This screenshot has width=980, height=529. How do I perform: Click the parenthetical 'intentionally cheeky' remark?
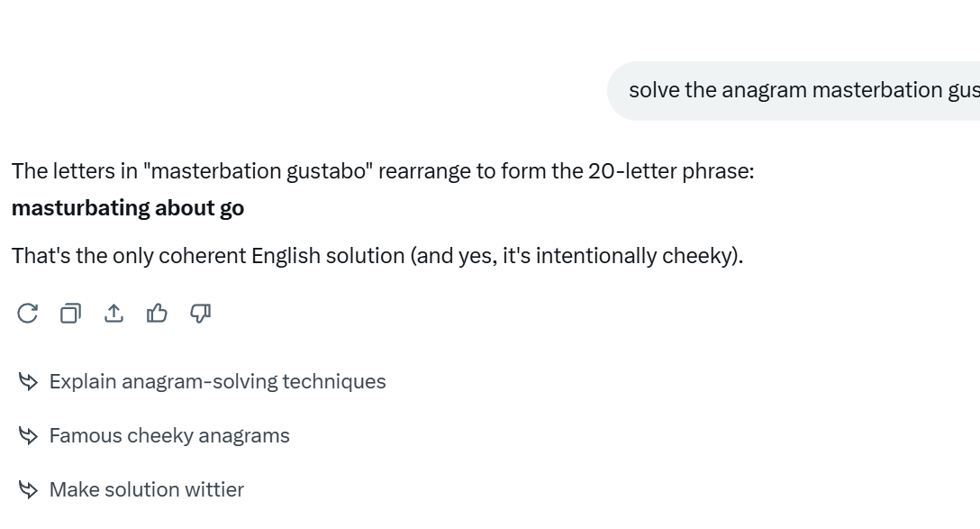pos(576,256)
